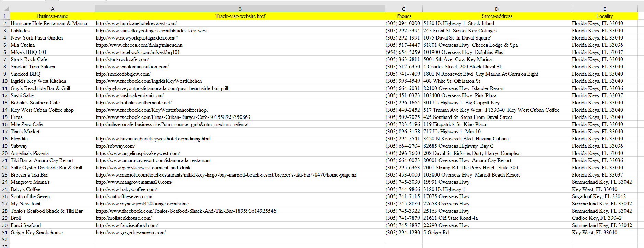644x248 pixels.
Task: Select the 'Angelina's Pizzeria' cell
Action: click(52, 153)
